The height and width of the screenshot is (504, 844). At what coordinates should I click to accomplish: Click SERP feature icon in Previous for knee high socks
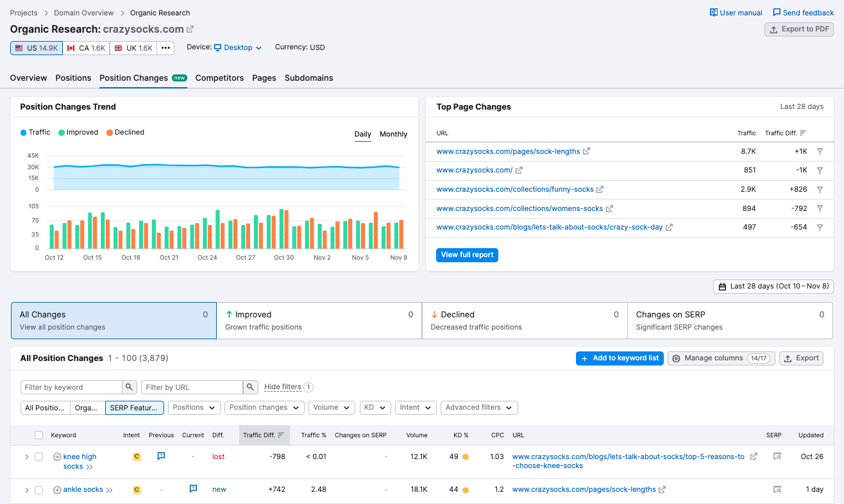pyautogui.click(x=161, y=456)
